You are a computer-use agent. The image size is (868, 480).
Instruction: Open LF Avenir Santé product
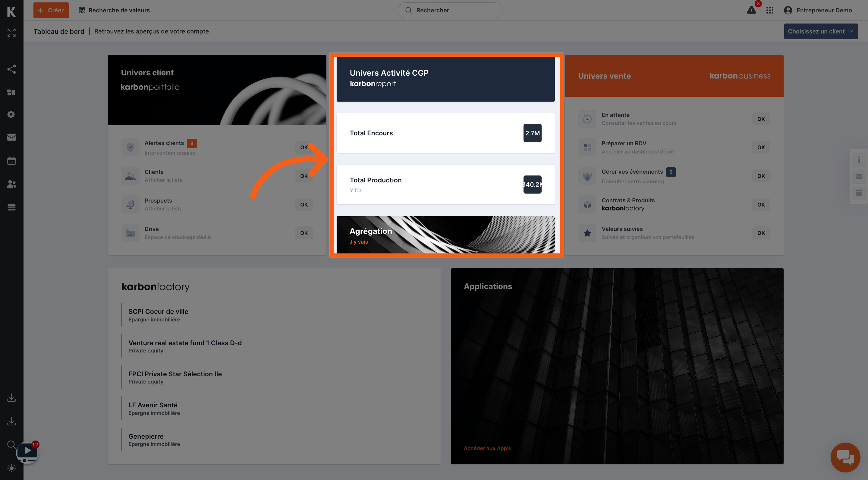point(154,408)
